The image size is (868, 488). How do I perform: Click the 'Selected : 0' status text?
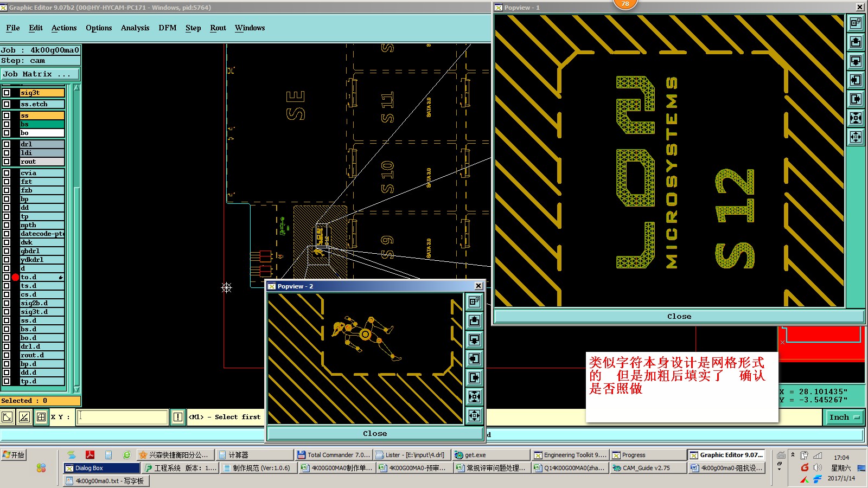pos(24,401)
